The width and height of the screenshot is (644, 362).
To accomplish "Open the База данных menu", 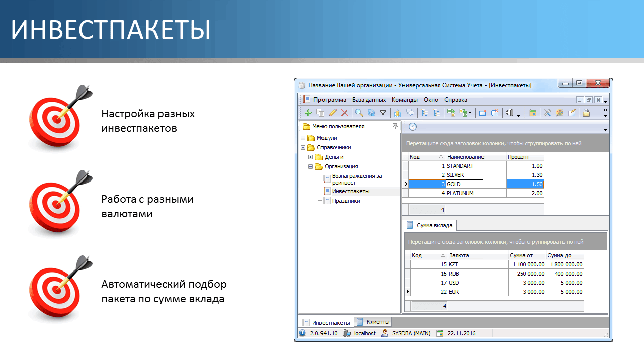I will [369, 100].
